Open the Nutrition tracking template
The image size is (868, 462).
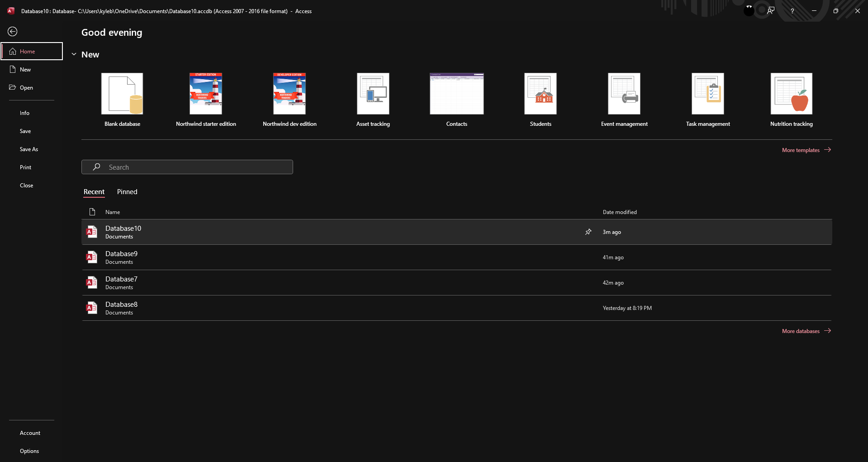[x=791, y=94]
